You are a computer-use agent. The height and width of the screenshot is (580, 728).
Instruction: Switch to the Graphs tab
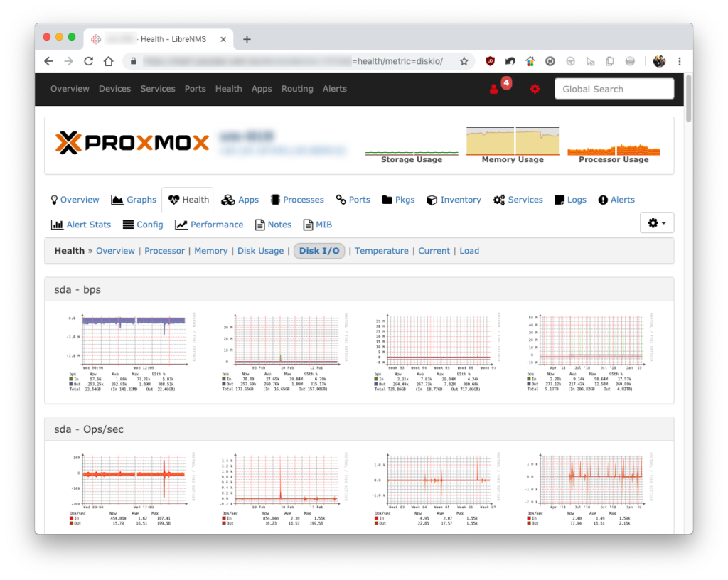pyautogui.click(x=134, y=200)
